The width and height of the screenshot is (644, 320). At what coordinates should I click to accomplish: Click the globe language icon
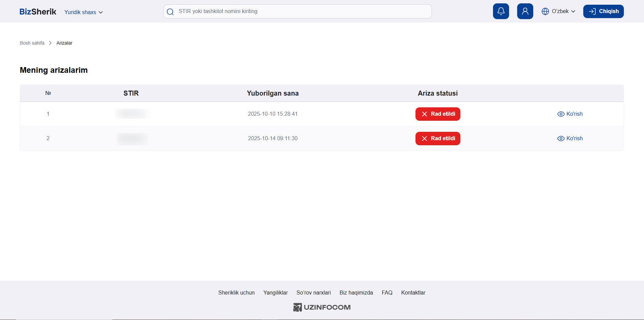(545, 11)
